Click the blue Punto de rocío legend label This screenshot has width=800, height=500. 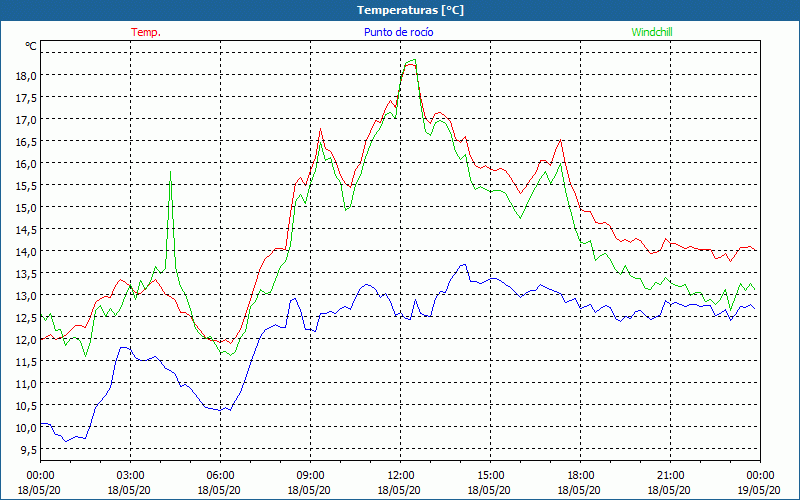tap(398, 32)
